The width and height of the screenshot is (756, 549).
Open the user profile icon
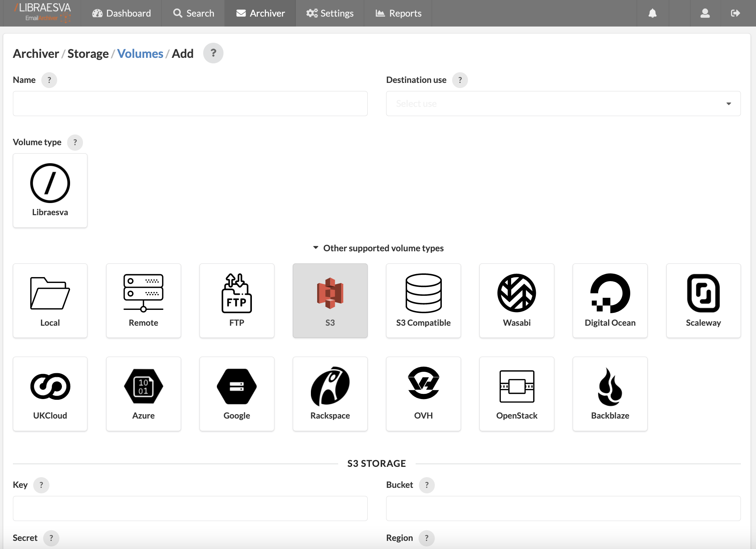[705, 13]
